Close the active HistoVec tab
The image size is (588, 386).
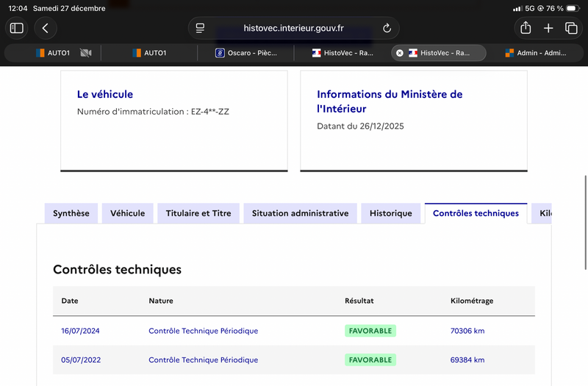pos(400,53)
